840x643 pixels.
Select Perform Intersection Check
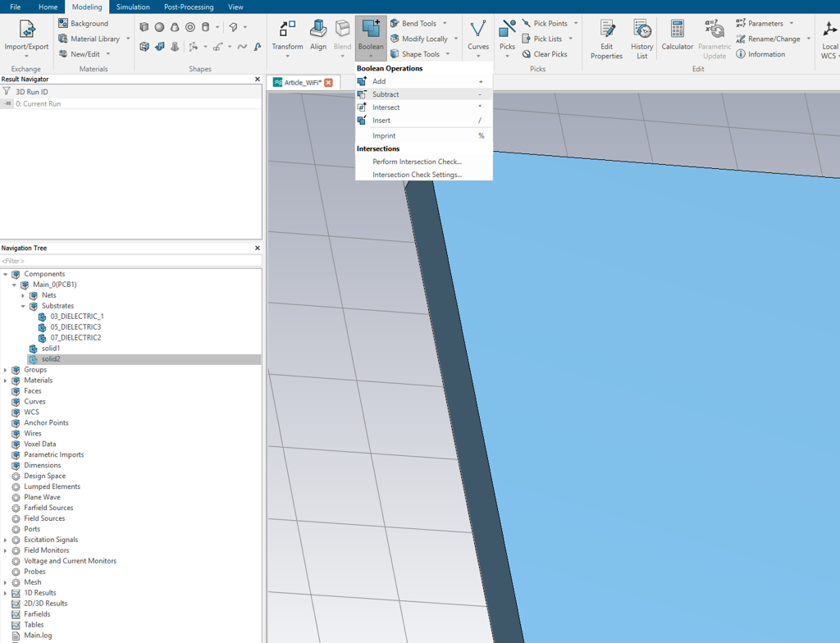(x=424, y=162)
